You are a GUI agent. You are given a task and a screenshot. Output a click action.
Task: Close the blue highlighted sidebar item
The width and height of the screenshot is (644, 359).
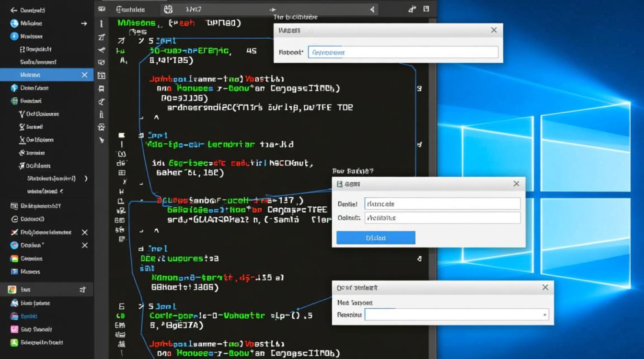[85, 75]
